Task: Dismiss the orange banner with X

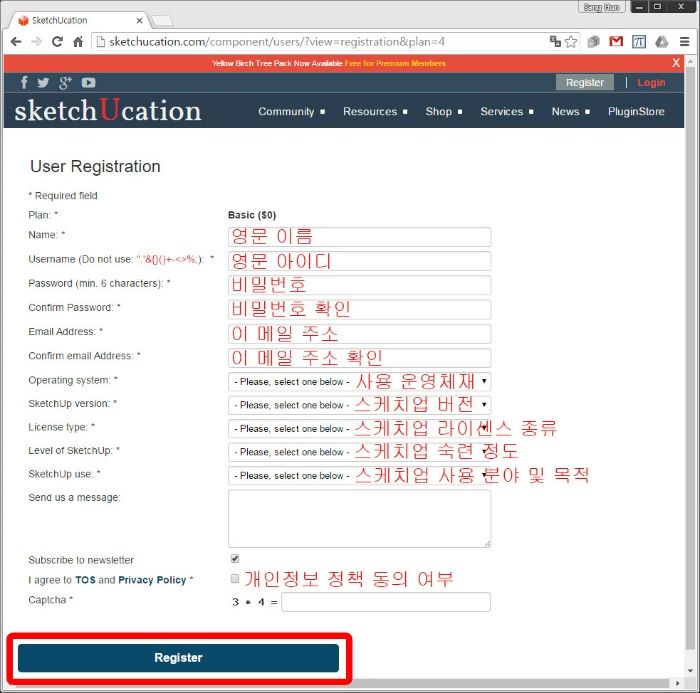Action: coord(676,63)
